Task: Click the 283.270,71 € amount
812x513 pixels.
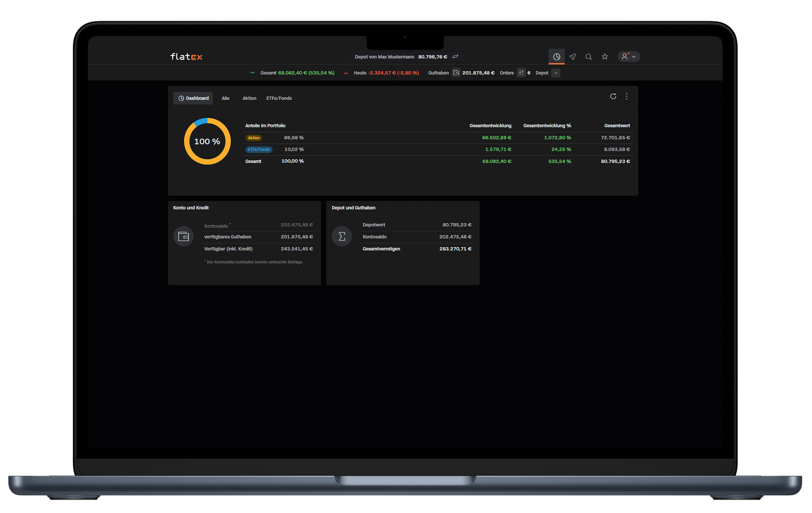Action: pos(455,249)
